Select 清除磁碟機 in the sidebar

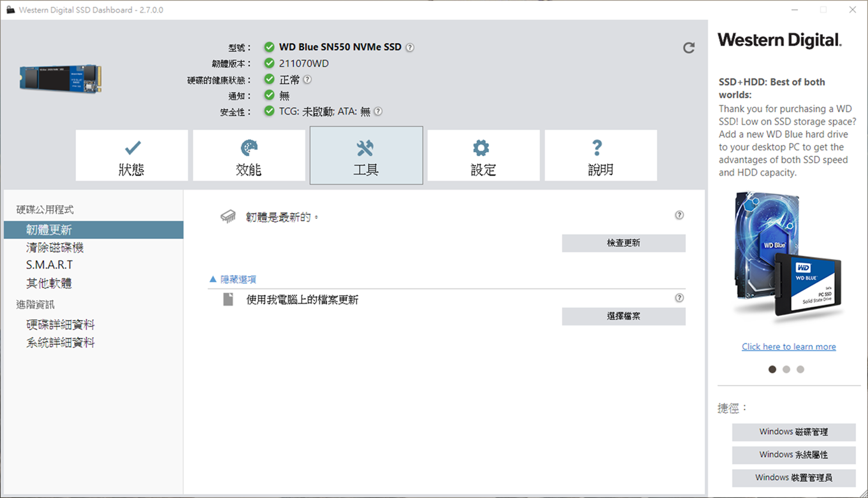55,248
